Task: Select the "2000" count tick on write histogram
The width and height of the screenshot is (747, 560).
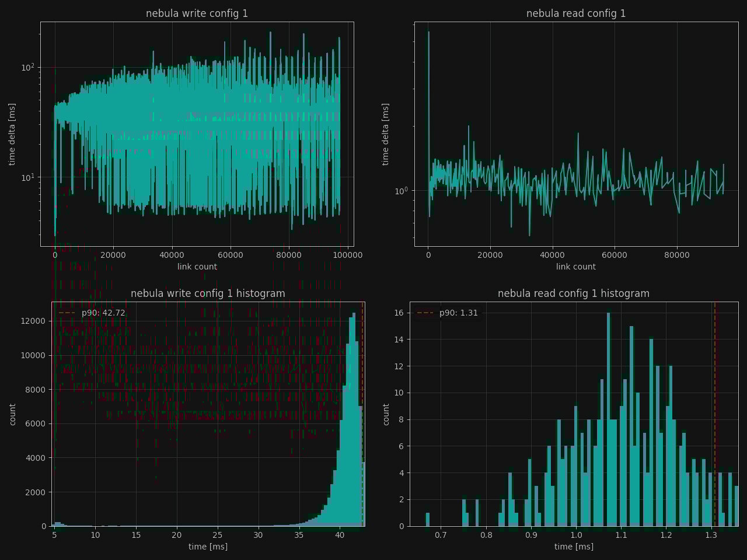Action: [37, 492]
